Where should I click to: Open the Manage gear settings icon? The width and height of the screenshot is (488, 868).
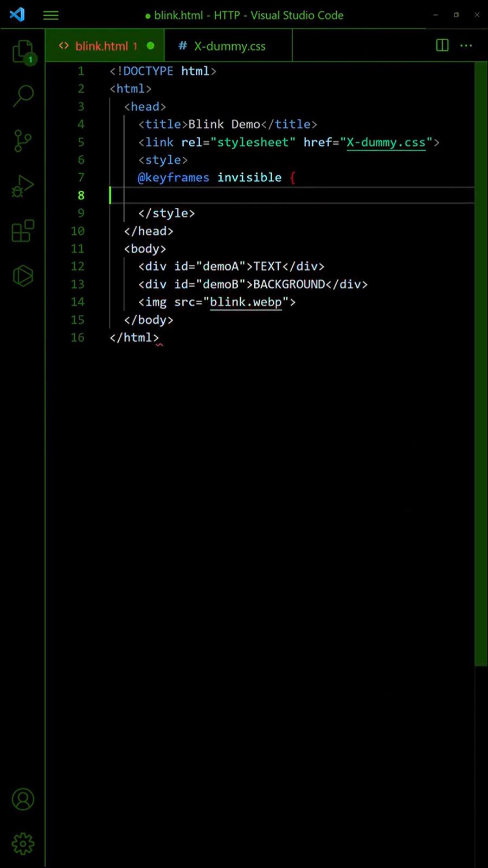(23, 844)
